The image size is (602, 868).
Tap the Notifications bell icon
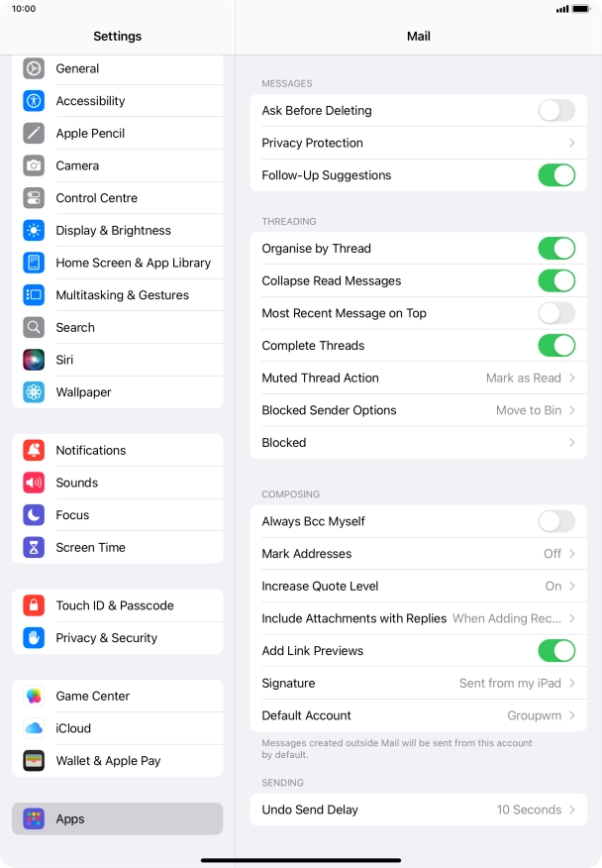(x=34, y=450)
